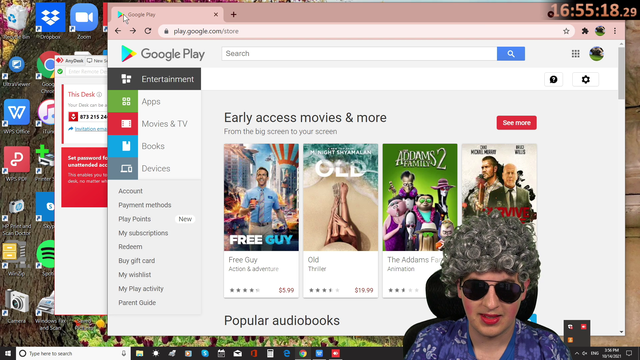Open the Google apps grid icon
The image size is (640, 360).
(576, 53)
